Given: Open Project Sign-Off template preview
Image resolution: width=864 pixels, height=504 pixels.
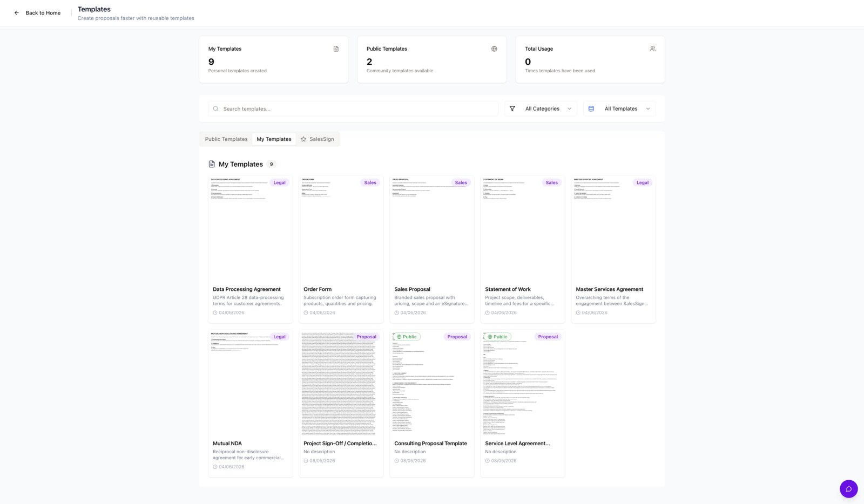Looking at the screenshot, I should (x=341, y=384).
